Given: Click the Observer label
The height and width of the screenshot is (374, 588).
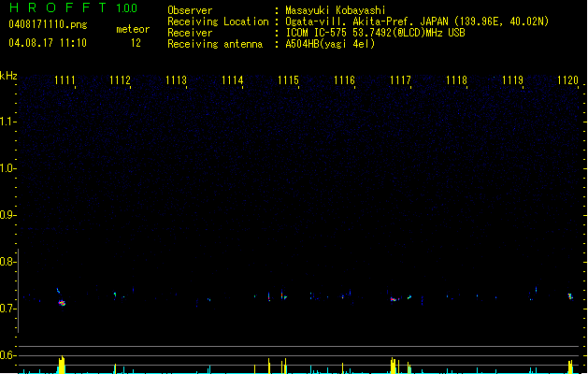Looking at the screenshot, I should 190,10.
